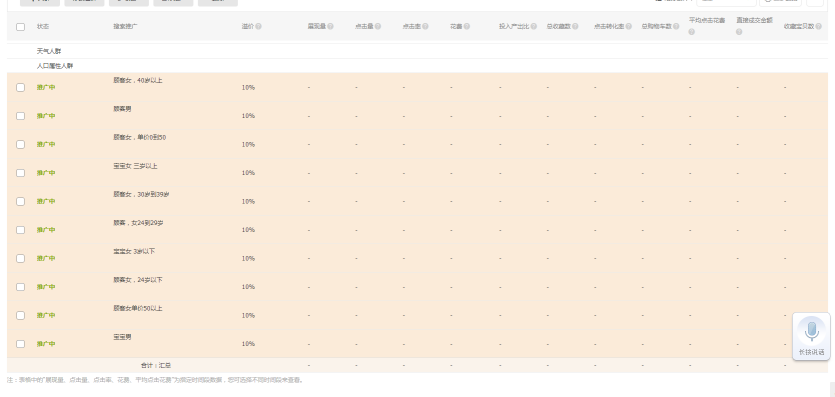The image size is (835, 397).
Task: Click 10% premium in 顾客女，单价0到50 row
Action: (248, 144)
